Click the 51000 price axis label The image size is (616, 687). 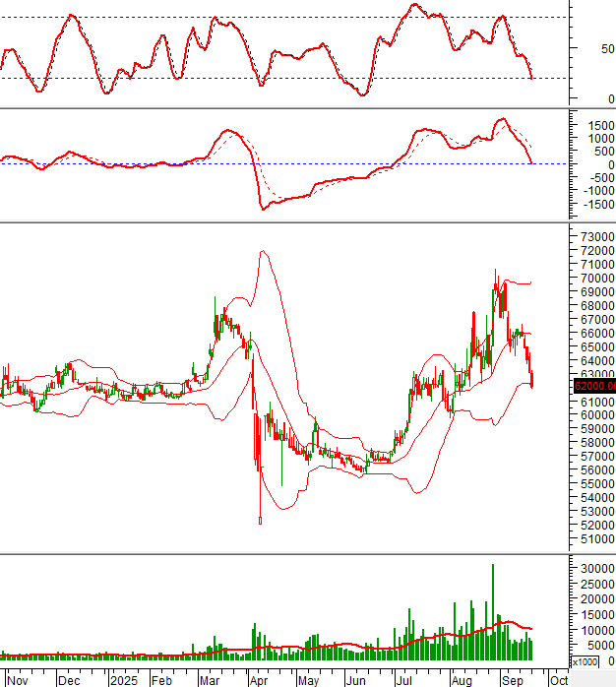click(597, 539)
